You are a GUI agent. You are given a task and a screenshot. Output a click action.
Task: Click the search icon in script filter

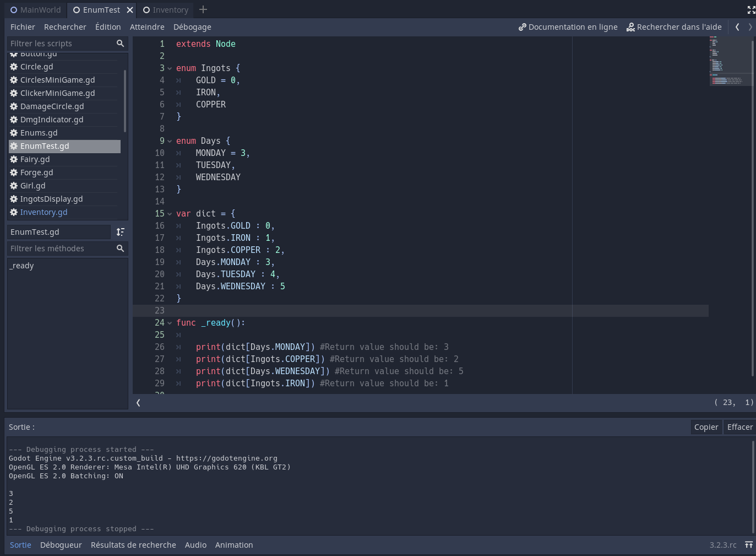coord(120,43)
